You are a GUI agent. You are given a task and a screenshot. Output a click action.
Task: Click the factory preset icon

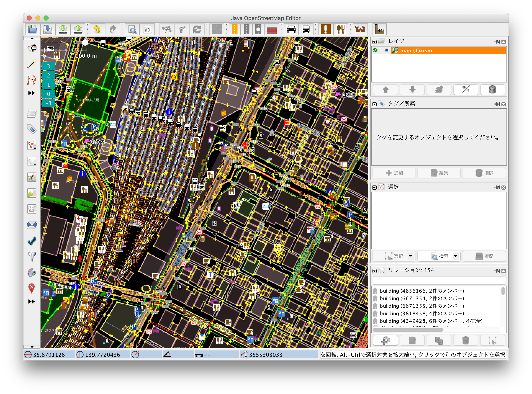point(379,29)
